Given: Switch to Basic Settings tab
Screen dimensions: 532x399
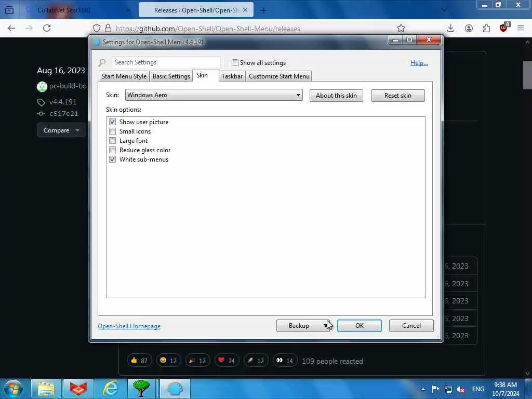Looking at the screenshot, I should [171, 76].
